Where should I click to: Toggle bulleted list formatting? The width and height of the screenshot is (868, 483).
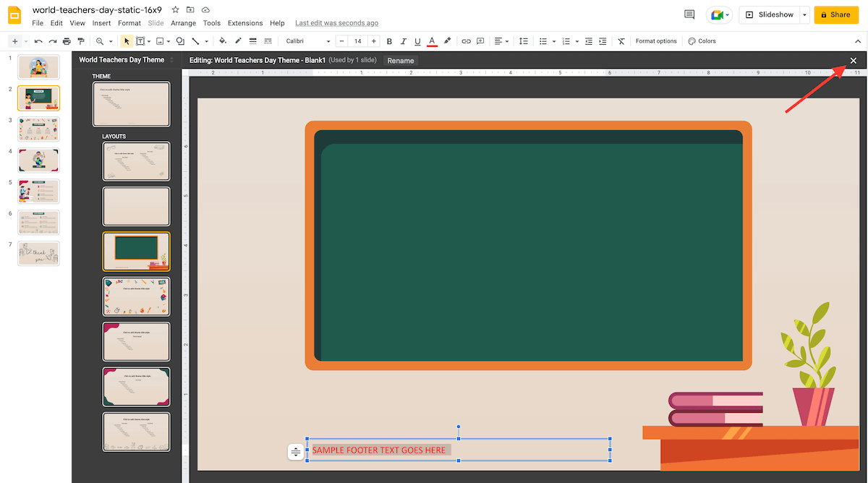[542, 41]
